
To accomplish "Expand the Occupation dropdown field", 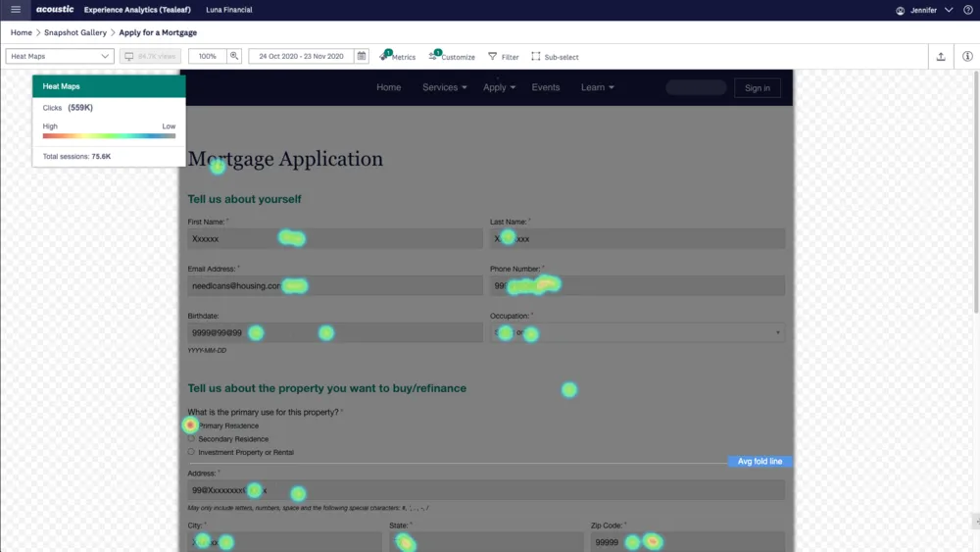I will [637, 333].
